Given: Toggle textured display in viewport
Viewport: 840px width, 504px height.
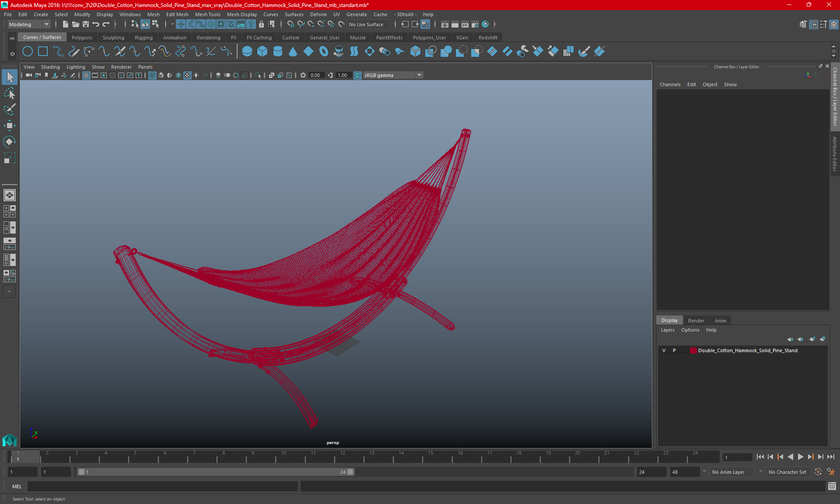Looking at the screenshot, I should 187,75.
